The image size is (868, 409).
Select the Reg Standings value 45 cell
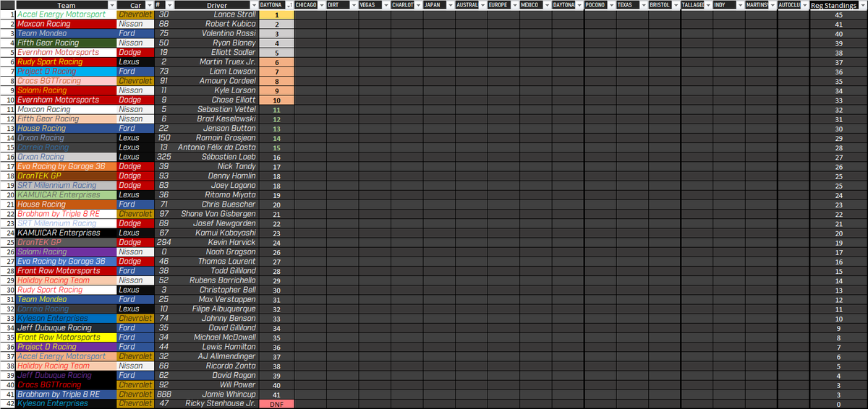[x=838, y=14]
